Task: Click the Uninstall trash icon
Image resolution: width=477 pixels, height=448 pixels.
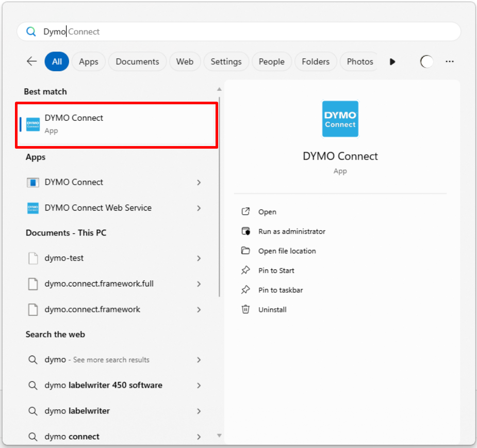Action: coord(246,310)
